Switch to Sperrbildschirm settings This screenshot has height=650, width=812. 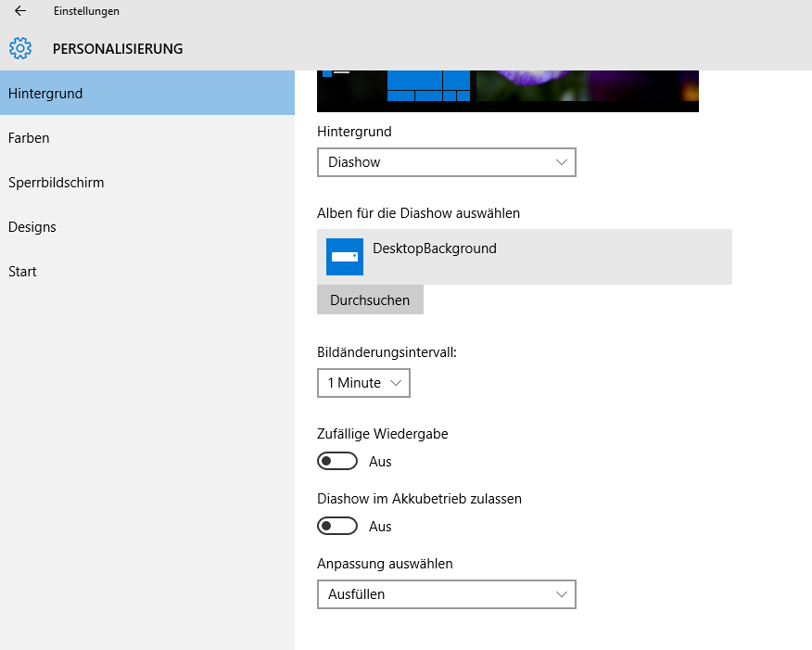[x=147, y=183]
